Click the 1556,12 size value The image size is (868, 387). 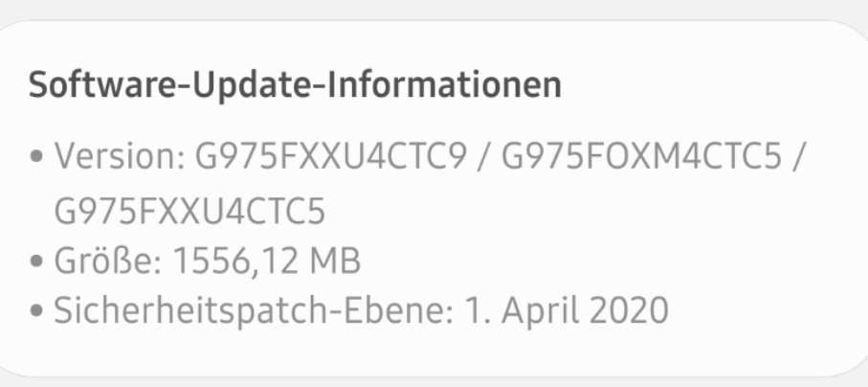coord(235,262)
